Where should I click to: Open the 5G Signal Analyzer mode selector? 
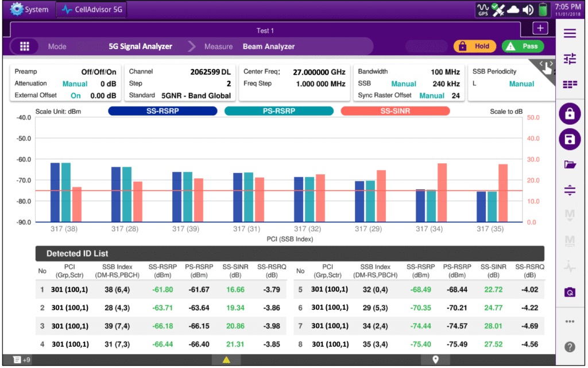point(140,47)
